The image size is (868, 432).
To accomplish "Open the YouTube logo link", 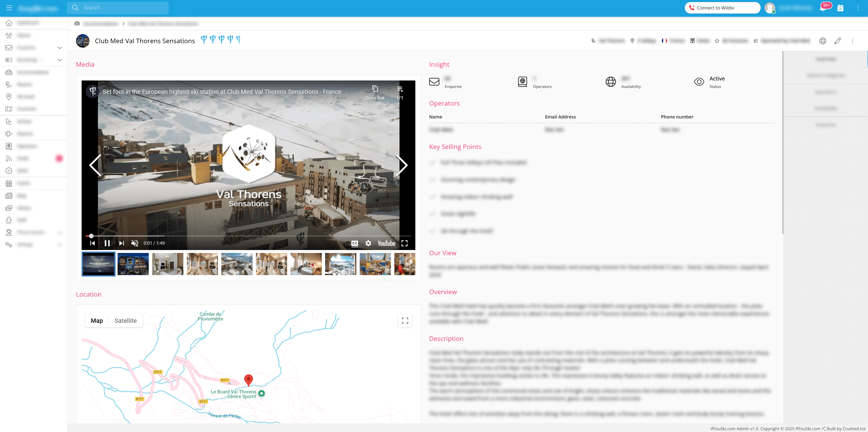I will pyautogui.click(x=386, y=243).
